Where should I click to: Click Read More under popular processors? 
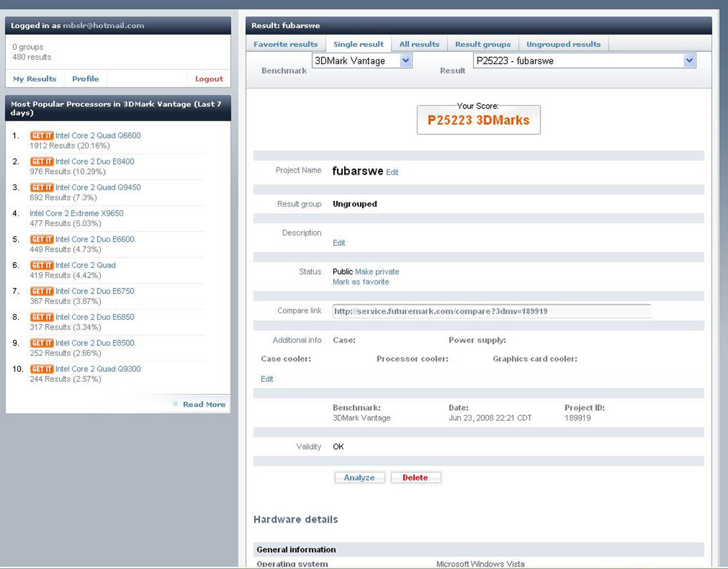tap(204, 405)
